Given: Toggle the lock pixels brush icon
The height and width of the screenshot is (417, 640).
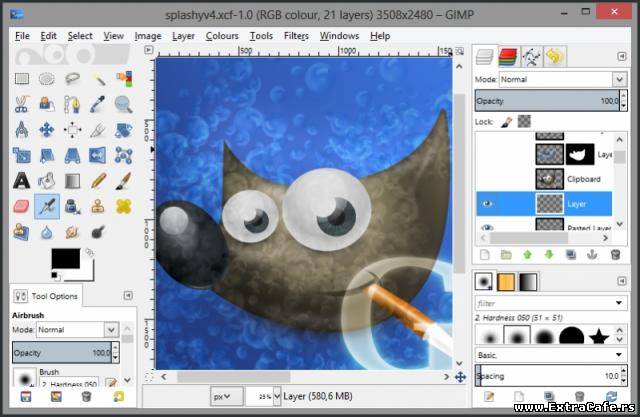Looking at the screenshot, I should coord(507,121).
